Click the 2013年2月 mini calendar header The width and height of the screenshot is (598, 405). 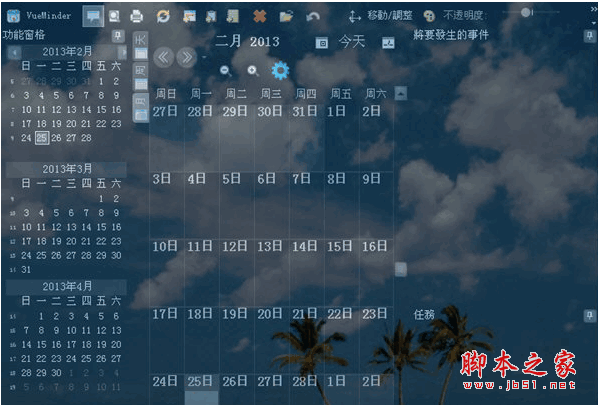[67, 51]
